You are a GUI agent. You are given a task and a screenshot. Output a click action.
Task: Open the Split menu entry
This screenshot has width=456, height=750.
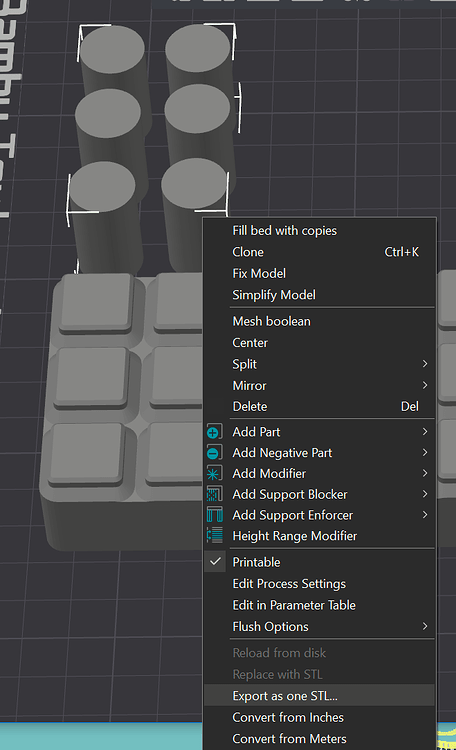point(320,364)
